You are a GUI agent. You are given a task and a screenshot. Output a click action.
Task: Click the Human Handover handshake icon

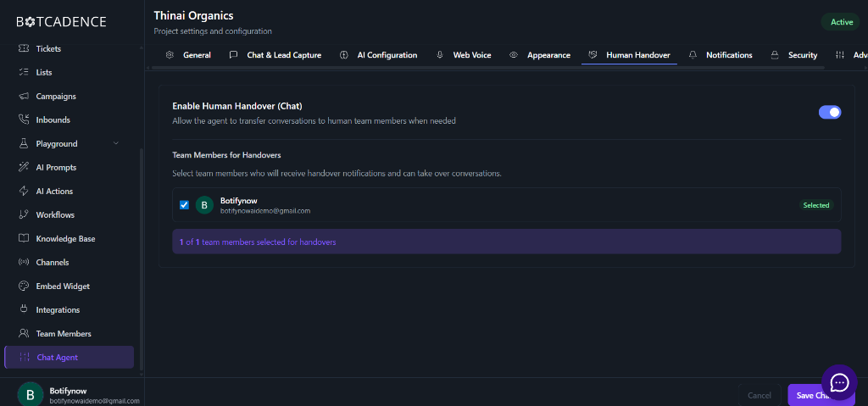[593, 55]
